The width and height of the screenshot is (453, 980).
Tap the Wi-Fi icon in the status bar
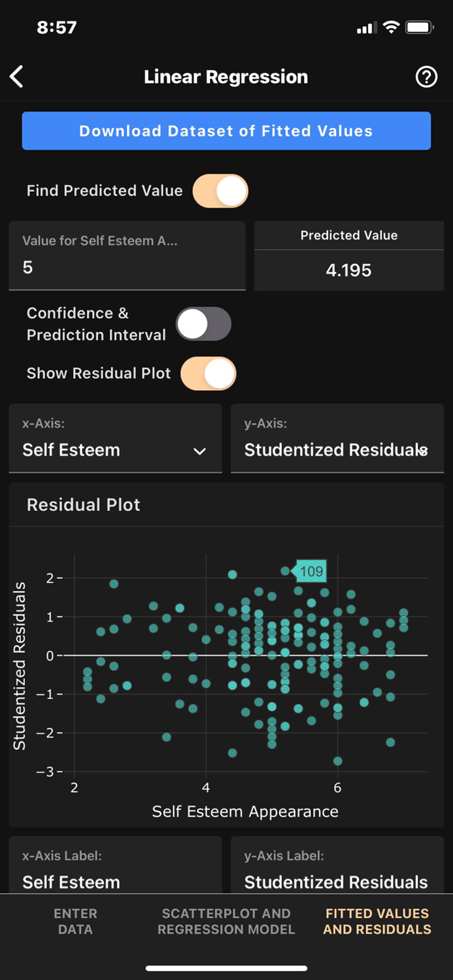pyautogui.click(x=392, y=27)
